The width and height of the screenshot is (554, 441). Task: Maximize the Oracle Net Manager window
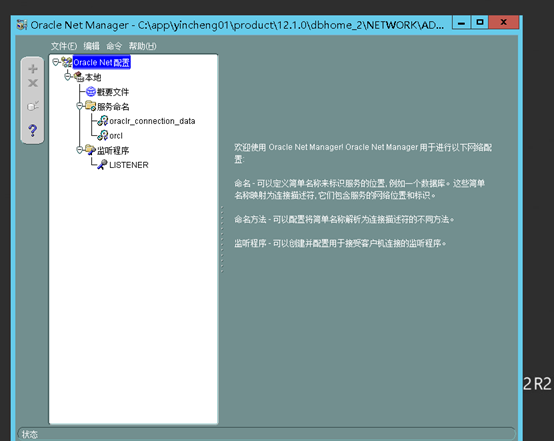(479, 22)
